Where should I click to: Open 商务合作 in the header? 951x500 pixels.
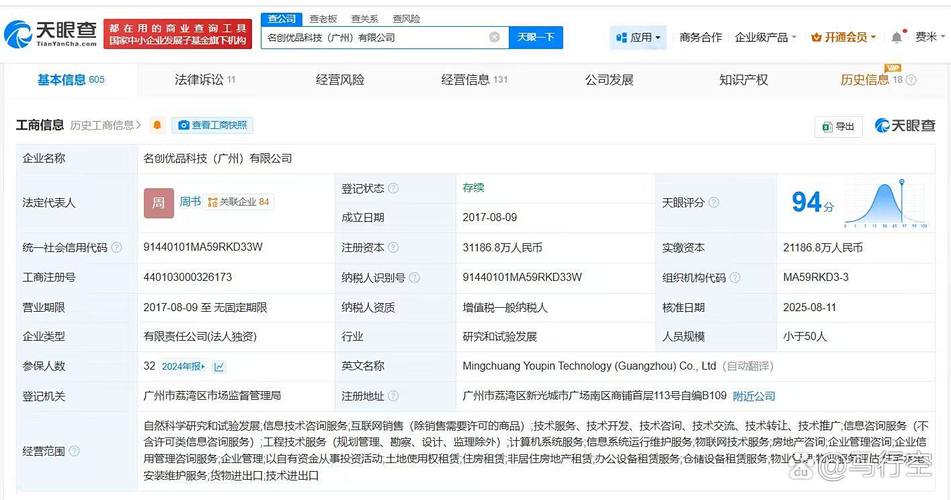pyautogui.click(x=701, y=38)
